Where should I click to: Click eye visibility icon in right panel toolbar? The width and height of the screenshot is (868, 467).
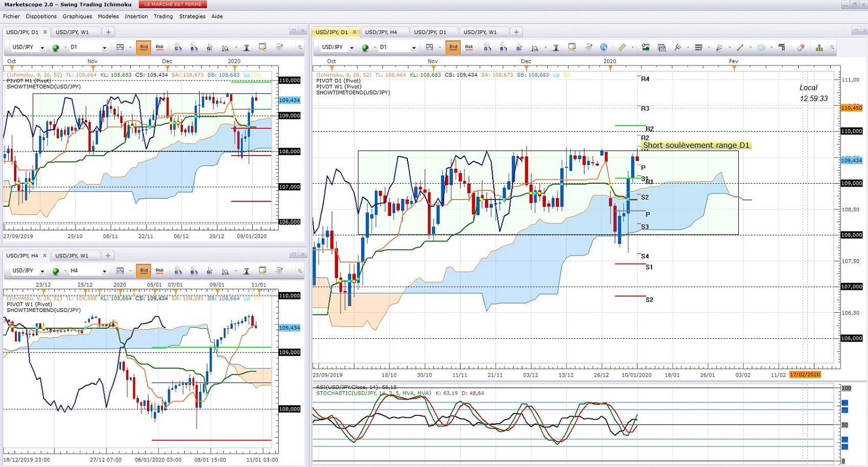coord(588,47)
